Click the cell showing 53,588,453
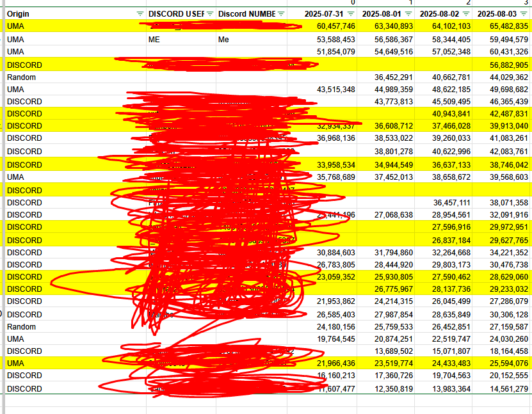Viewport: 532px width, 414px height. tap(322, 39)
